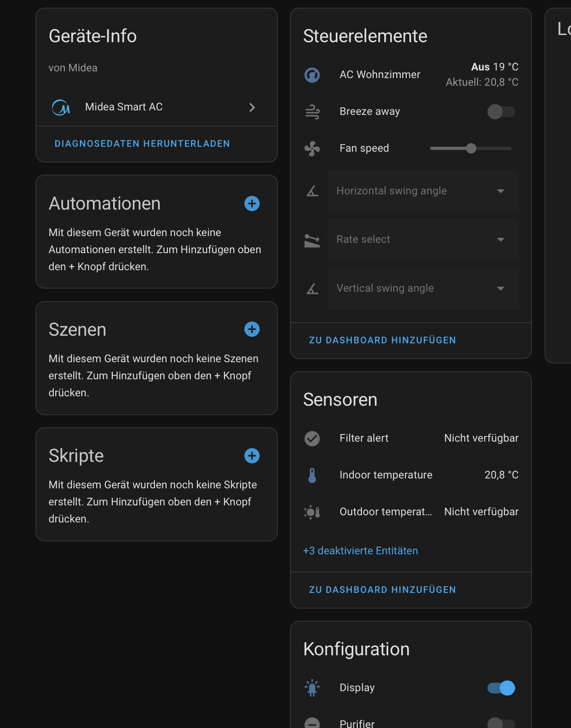
Task: Click the Fan speed slider handle
Action: click(471, 149)
